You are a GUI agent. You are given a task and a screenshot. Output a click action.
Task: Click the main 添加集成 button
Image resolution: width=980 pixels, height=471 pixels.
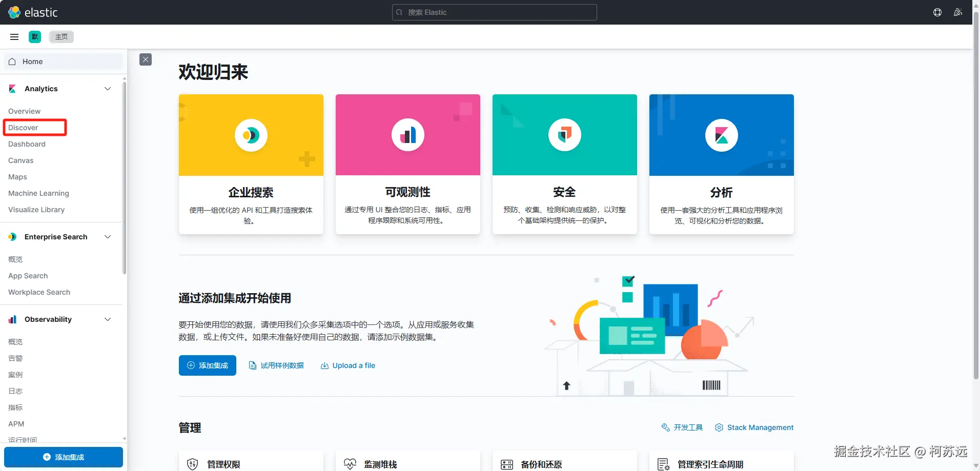pos(208,365)
